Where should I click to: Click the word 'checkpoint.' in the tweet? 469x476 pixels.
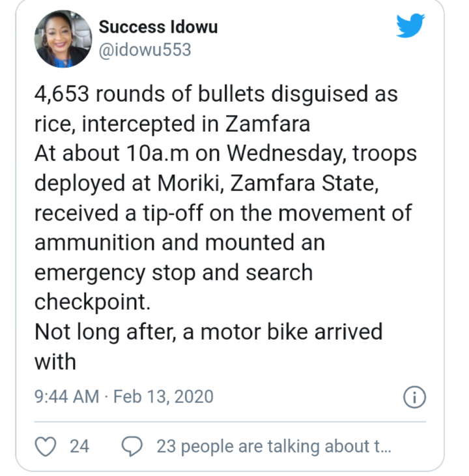[x=87, y=302]
